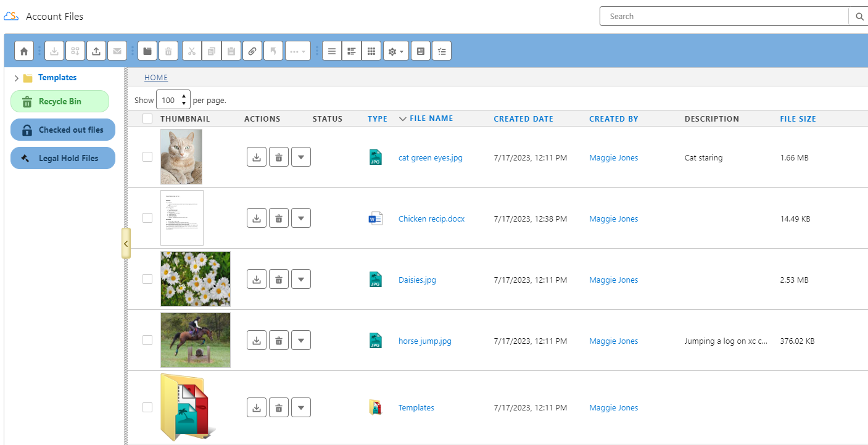The height and width of the screenshot is (445, 868).
Task: Check the select-all header checkbox
Action: click(147, 119)
